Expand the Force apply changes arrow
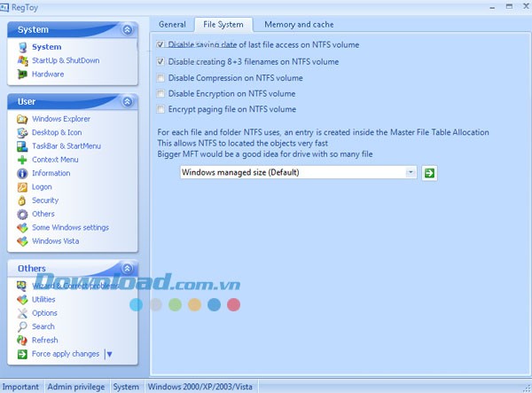The height and width of the screenshot is (393, 532). [x=108, y=354]
